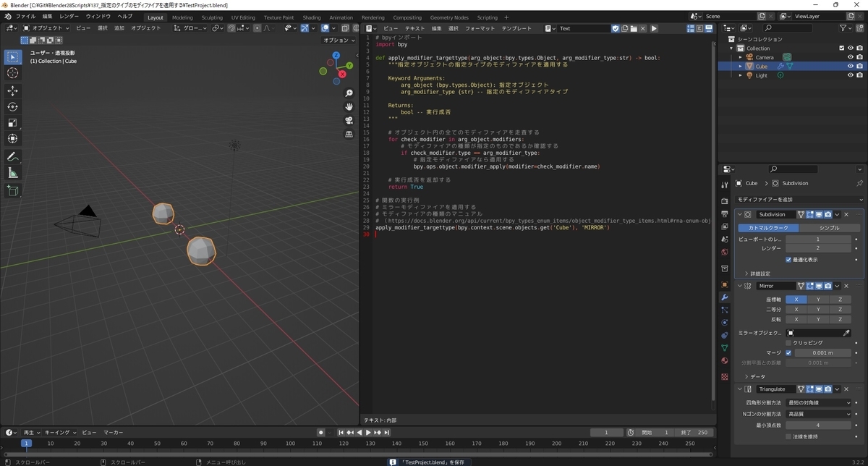Click the text datablock name field 'Text'
Image resolution: width=868 pixels, height=466 pixels.
click(x=584, y=28)
